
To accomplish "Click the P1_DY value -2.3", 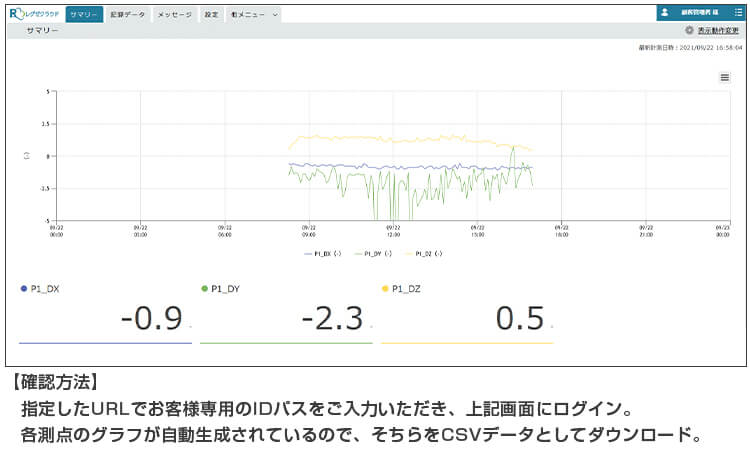I will click(x=332, y=318).
